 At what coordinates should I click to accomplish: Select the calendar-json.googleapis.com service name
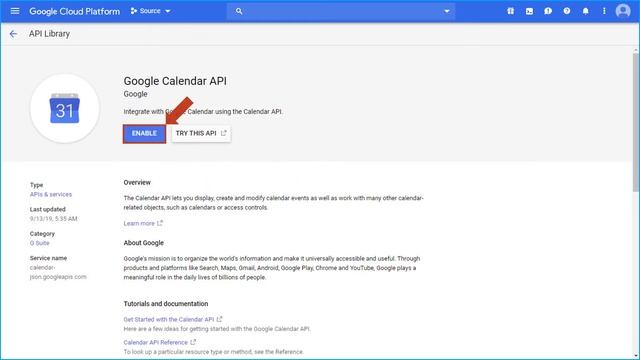pyautogui.click(x=58, y=272)
